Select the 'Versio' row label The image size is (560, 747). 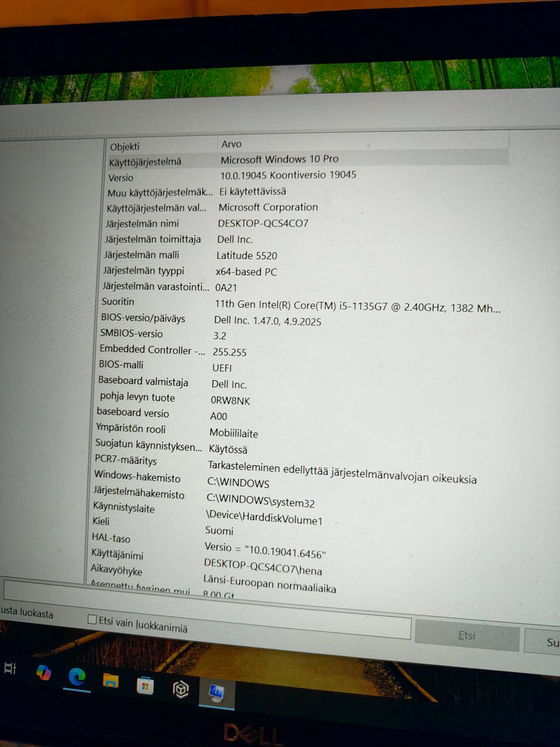(x=121, y=177)
